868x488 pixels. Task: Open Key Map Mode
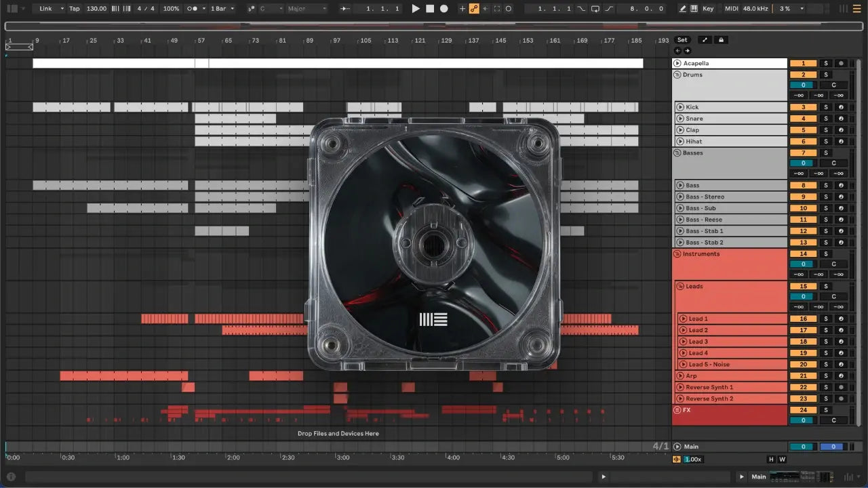tap(708, 9)
